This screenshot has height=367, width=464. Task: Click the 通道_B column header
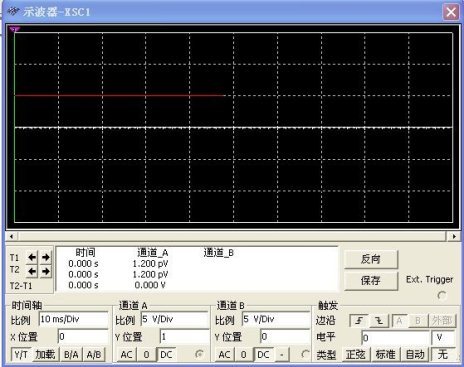tap(219, 253)
